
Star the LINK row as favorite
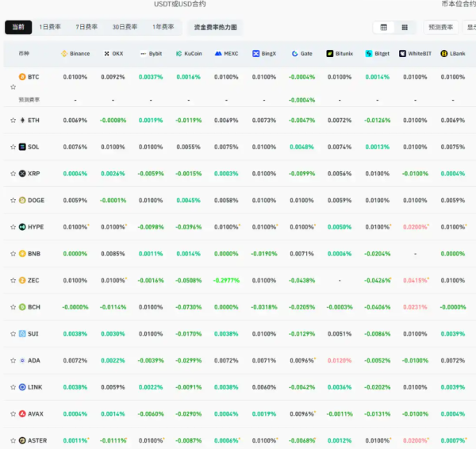13,387
